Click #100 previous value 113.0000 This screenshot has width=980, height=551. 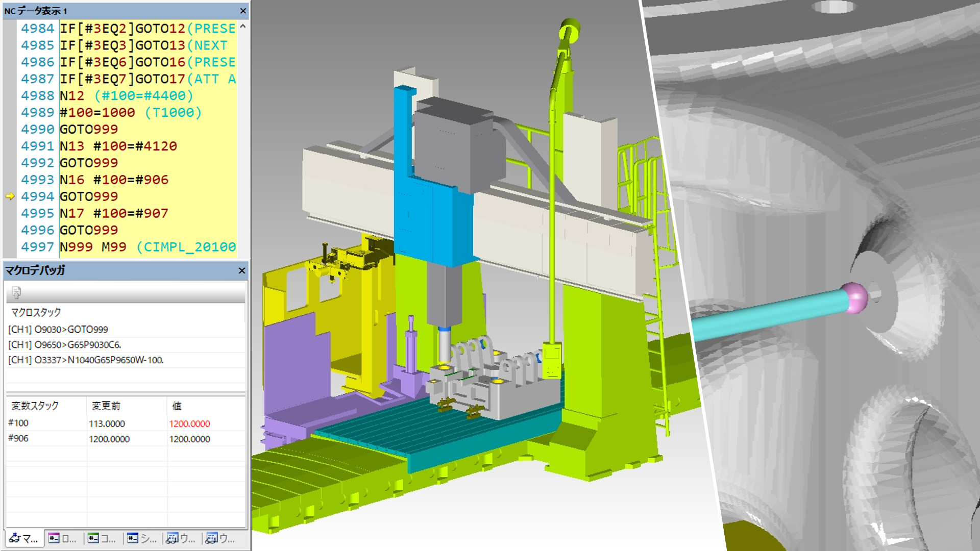coord(107,424)
